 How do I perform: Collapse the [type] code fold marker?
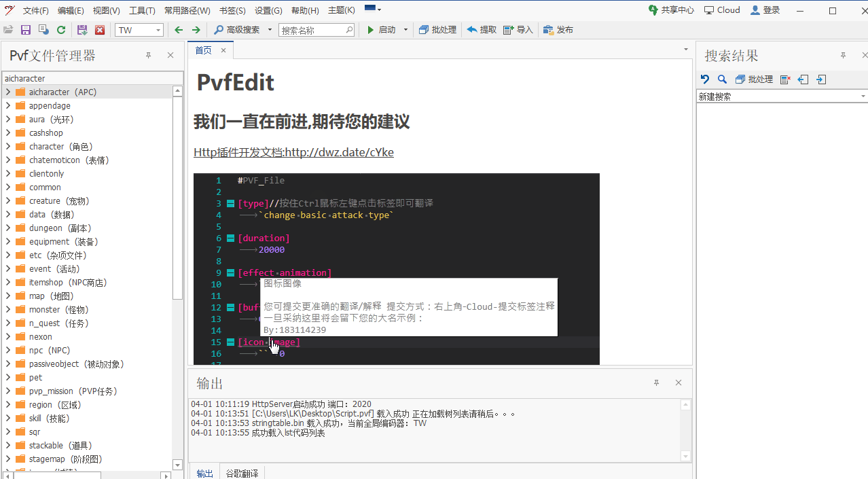point(231,204)
